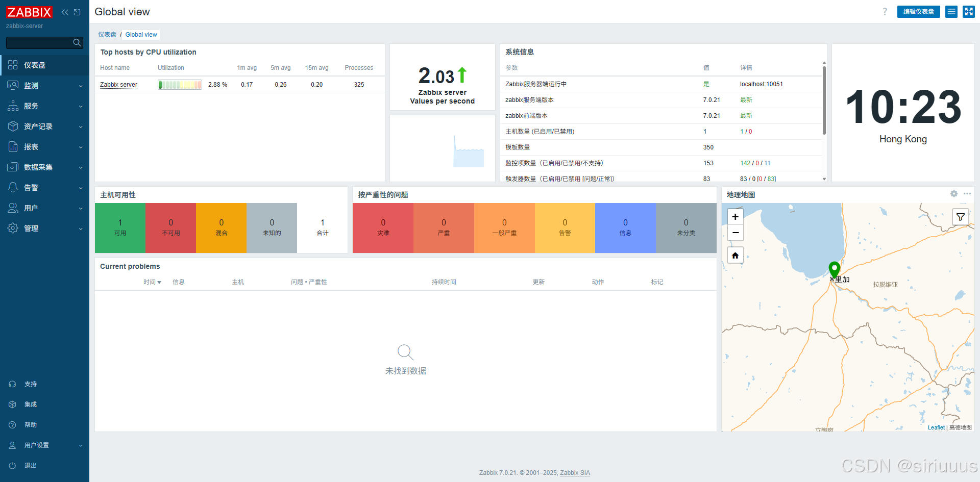Click the 仪表盘 breadcrumb link
Image resolution: width=980 pixels, height=482 pixels.
point(107,35)
